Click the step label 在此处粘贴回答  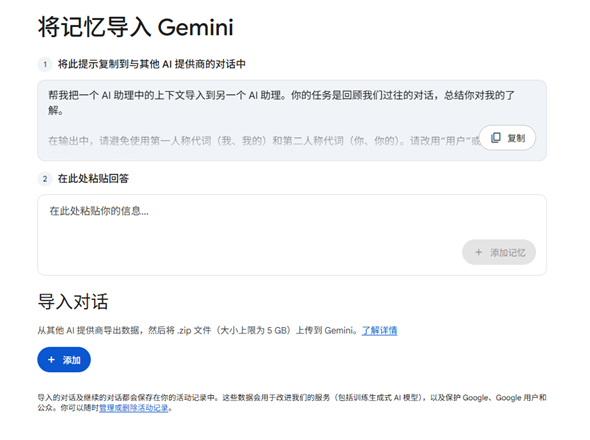pyautogui.click(x=93, y=178)
